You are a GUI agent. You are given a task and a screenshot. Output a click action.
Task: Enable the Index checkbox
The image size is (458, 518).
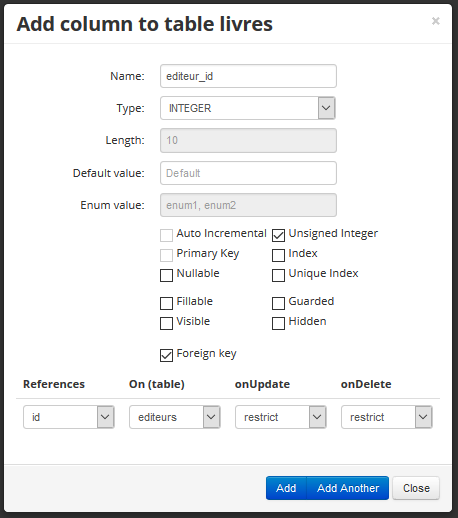click(278, 255)
